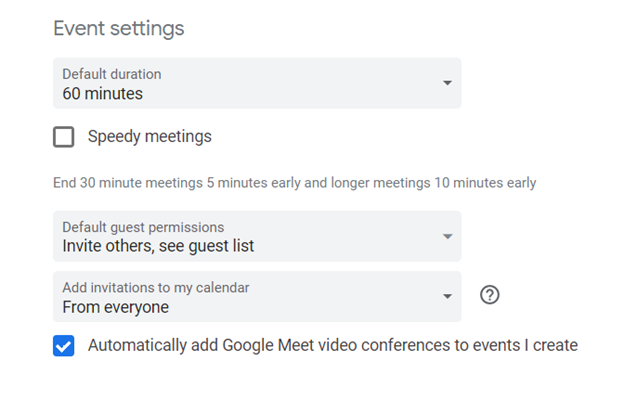Image resolution: width=637 pixels, height=413 pixels.
Task: Click label text Automatically add Google Meet
Action: click(x=333, y=346)
